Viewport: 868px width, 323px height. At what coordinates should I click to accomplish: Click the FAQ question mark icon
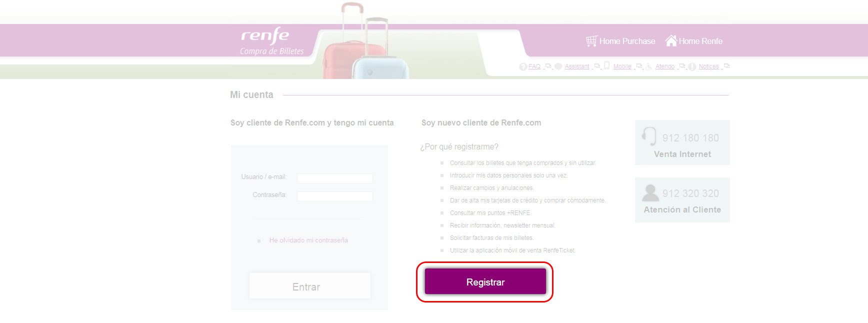click(x=523, y=66)
